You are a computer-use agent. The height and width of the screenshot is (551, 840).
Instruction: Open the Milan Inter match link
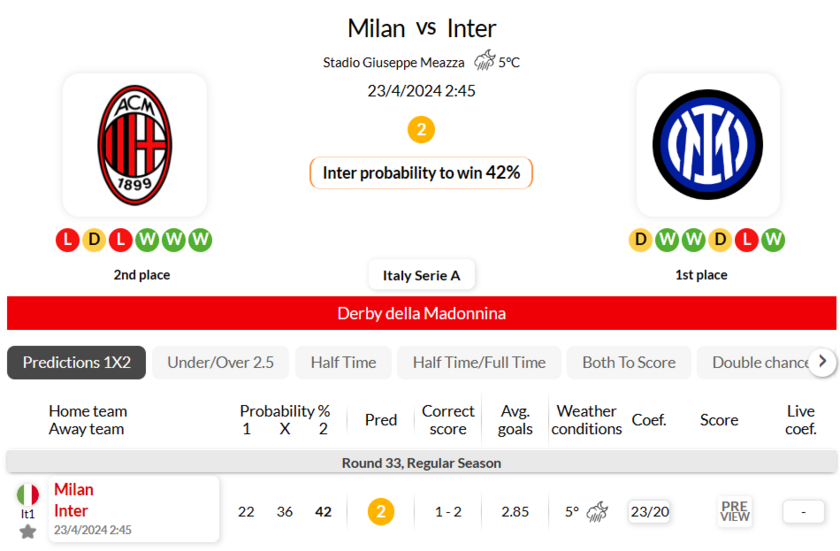point(134,509)
